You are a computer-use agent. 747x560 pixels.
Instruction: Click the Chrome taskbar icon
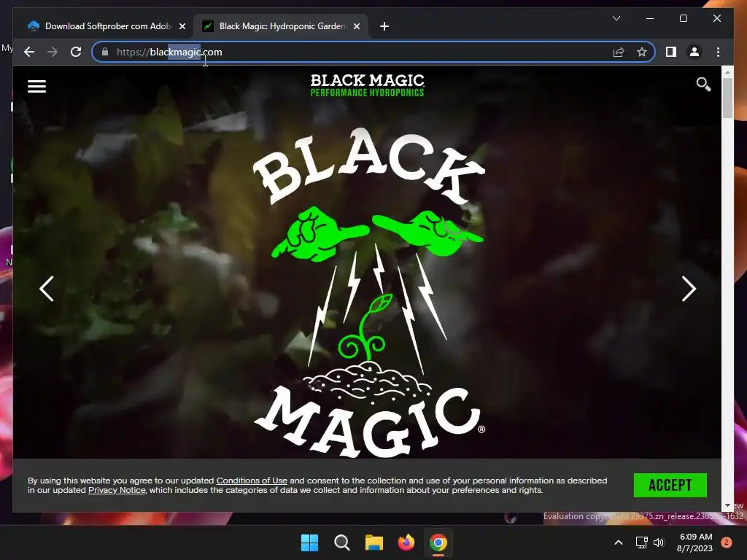tap(438, 542)
